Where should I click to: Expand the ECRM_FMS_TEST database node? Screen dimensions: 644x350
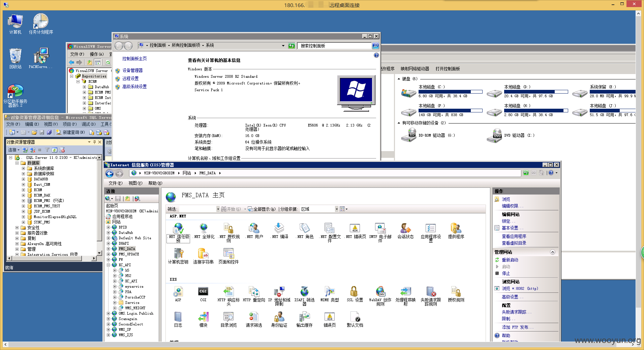click(23, 206)
